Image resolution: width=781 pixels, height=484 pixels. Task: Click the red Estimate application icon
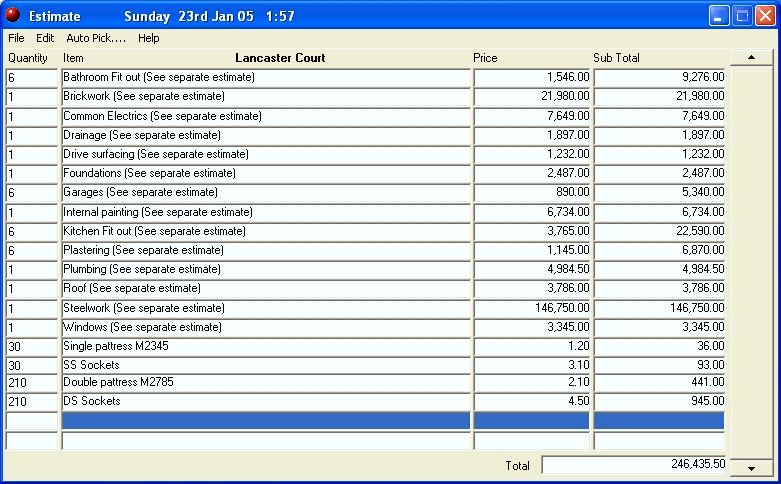pos(12,15)
